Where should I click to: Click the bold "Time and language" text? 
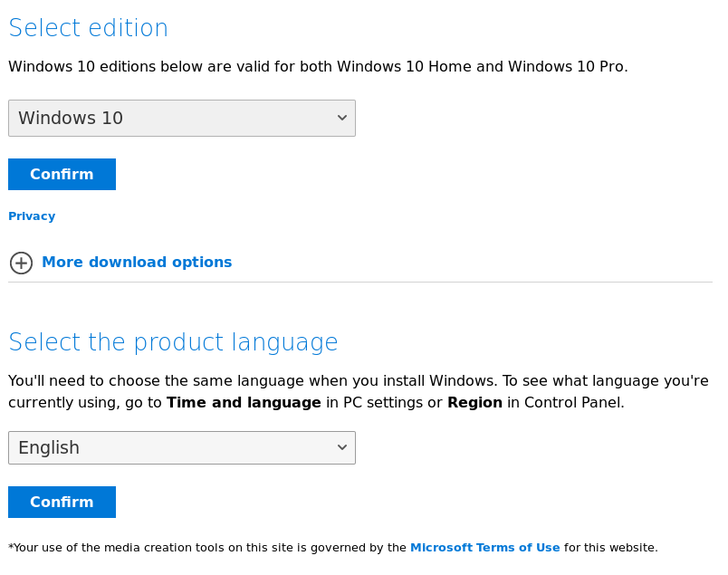[x=244, y=403]
